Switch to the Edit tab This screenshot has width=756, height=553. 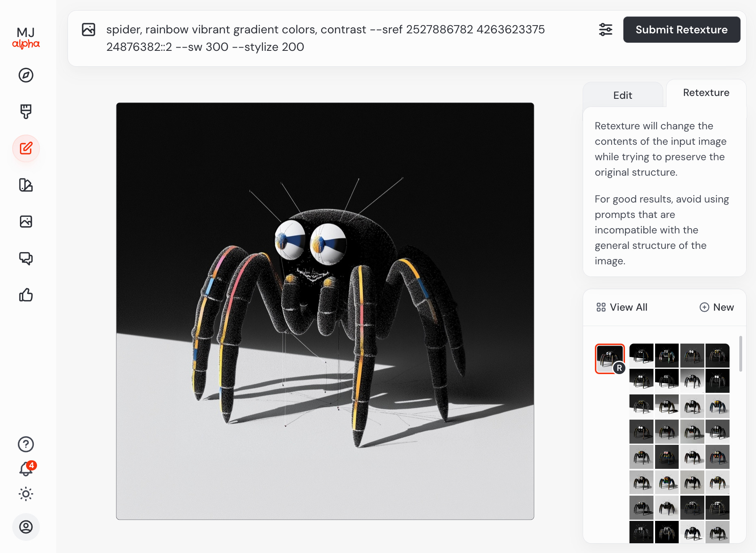click(x=623, y=95)
